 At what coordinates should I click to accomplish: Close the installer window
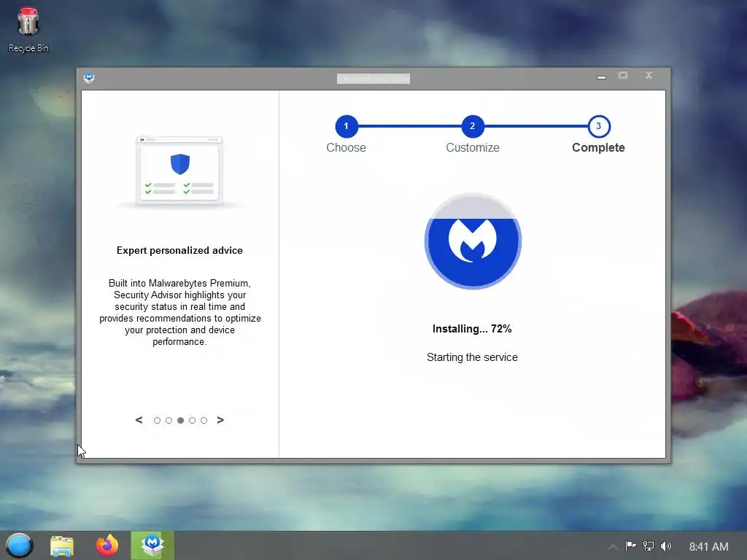[x=649, y=75]
